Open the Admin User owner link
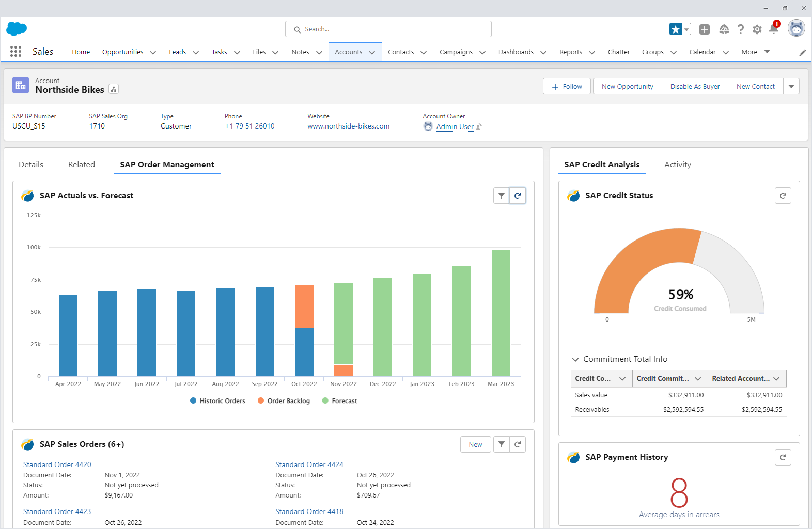The width and height of the screenshot is (812, 529). point(455,126)
